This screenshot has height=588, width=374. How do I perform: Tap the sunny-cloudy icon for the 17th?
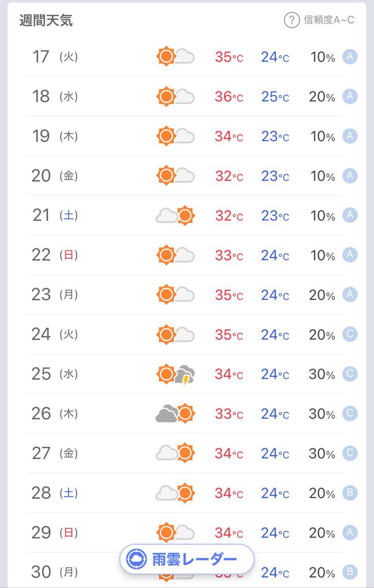(x=175, y=57)
